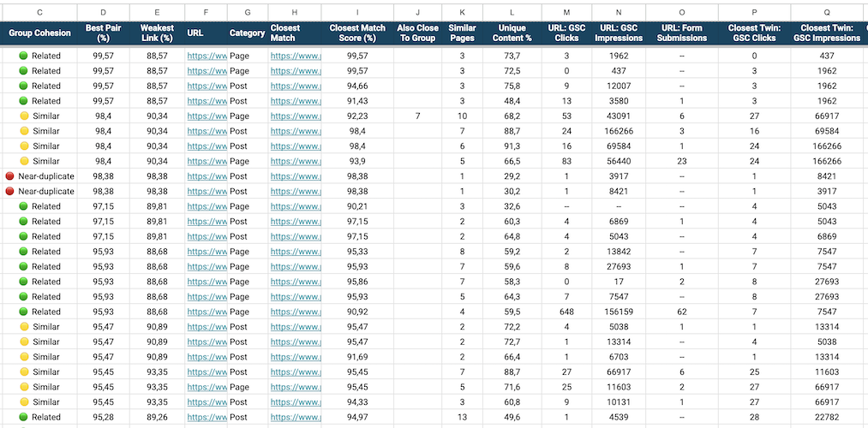Select the Best Pair (%) header cell
868x428 pixels.
coord(104,33)
